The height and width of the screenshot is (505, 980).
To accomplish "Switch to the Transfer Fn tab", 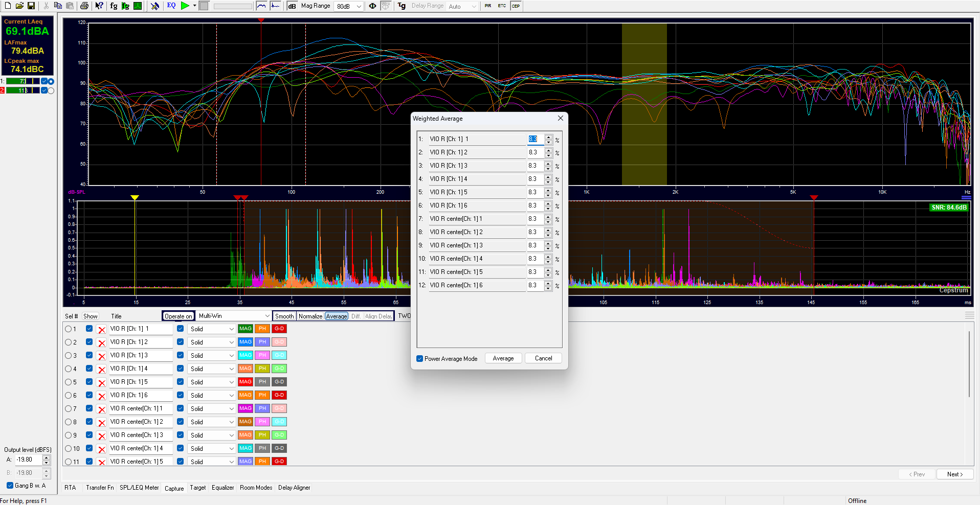I will 100,488.
